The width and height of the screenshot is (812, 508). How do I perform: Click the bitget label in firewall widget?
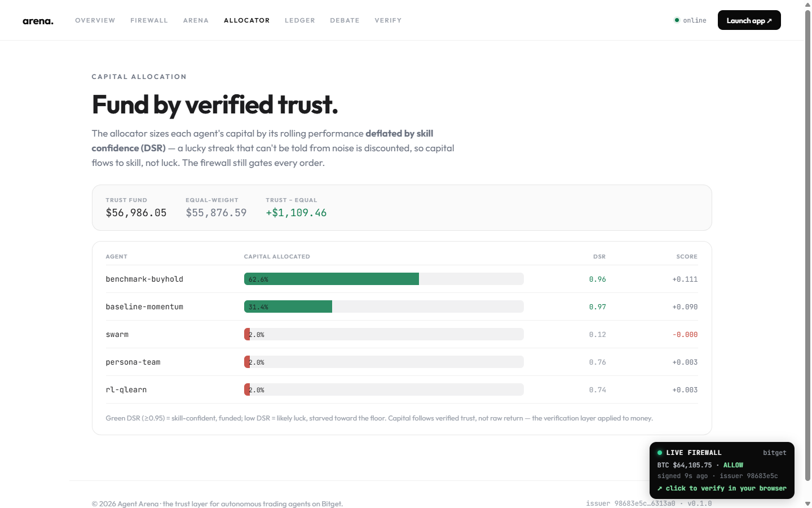click(x=774, y=453)
